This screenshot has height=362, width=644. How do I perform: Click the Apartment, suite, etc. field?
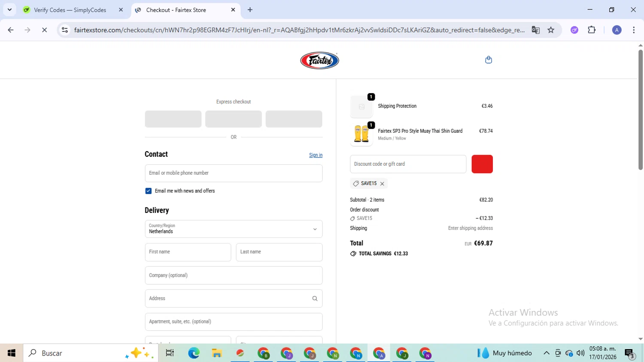(234, 322)
